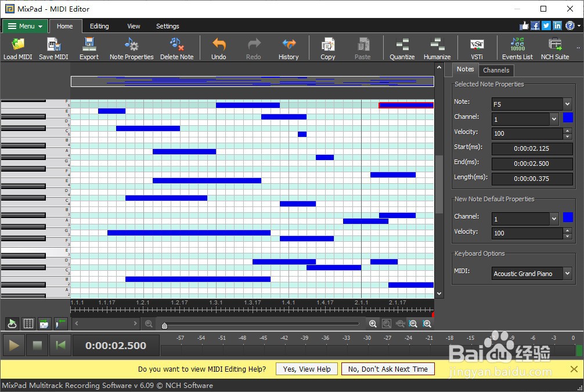Go to start of track

tap(60, 345)
